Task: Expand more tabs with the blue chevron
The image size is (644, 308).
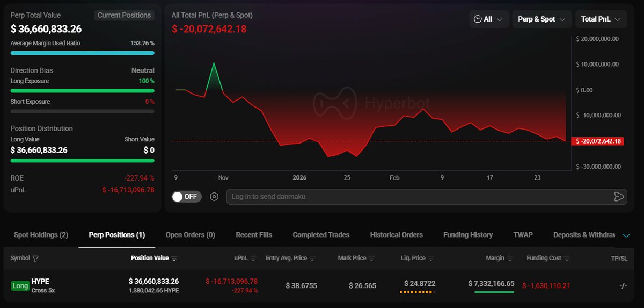Action: (626, 235)
